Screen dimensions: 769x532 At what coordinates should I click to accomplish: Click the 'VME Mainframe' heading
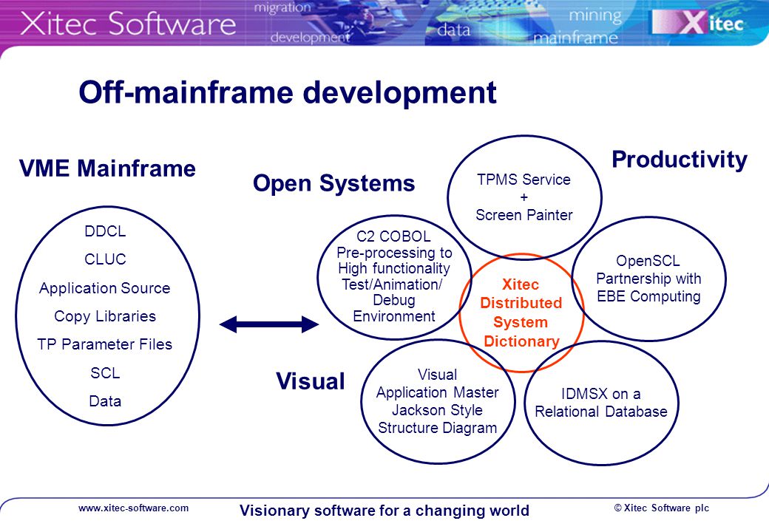coord(107,168)
